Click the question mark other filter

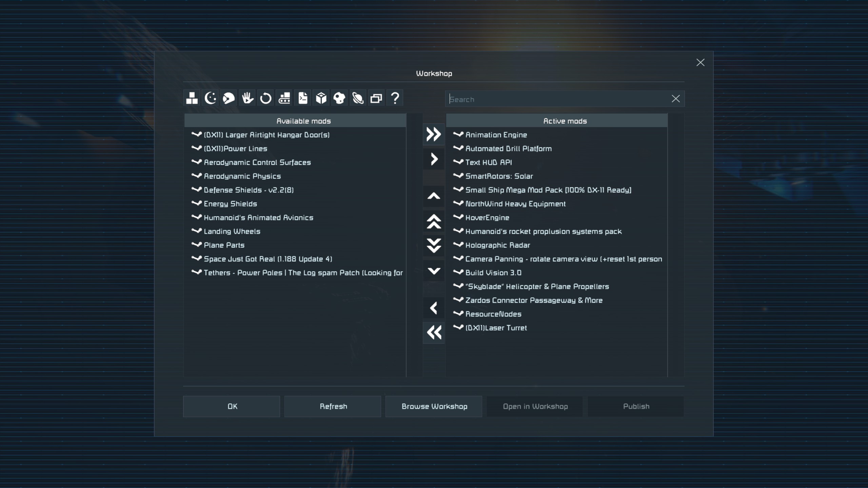(x=395, y=98)
